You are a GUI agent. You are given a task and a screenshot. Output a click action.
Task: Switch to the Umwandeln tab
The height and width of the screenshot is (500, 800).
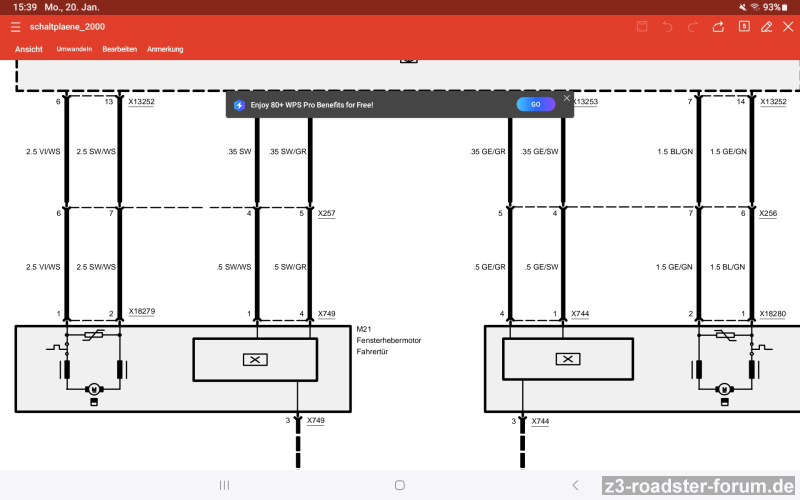click(x=74, y=49)
